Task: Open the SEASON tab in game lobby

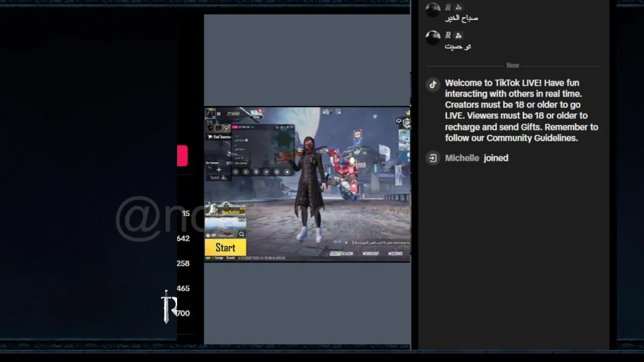Action: pos(342,254)
